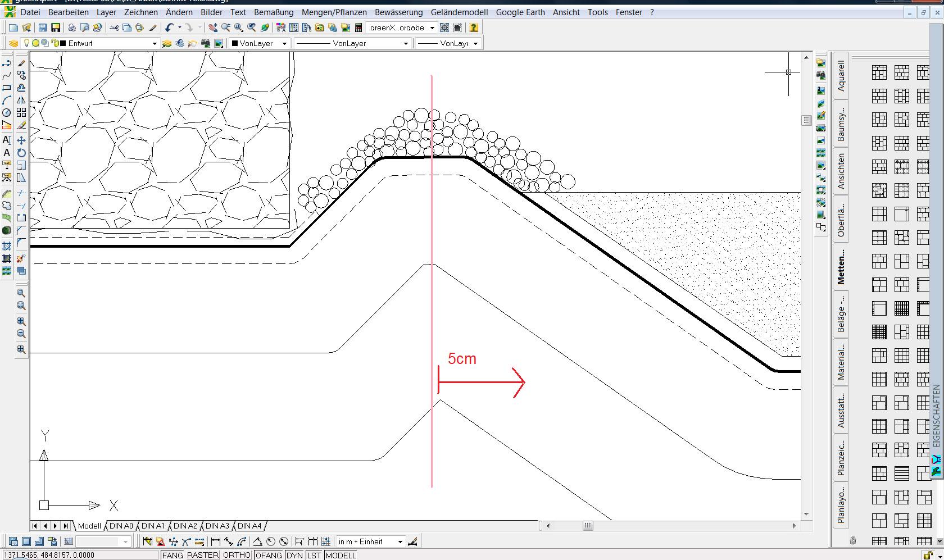
Task: Select the Array grid tool
Action: tap(21, 113)
